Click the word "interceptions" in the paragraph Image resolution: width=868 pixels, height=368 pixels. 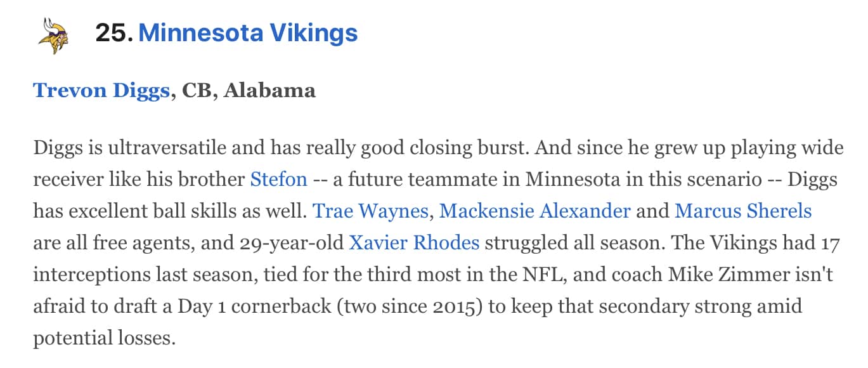(x=93, y=274)
